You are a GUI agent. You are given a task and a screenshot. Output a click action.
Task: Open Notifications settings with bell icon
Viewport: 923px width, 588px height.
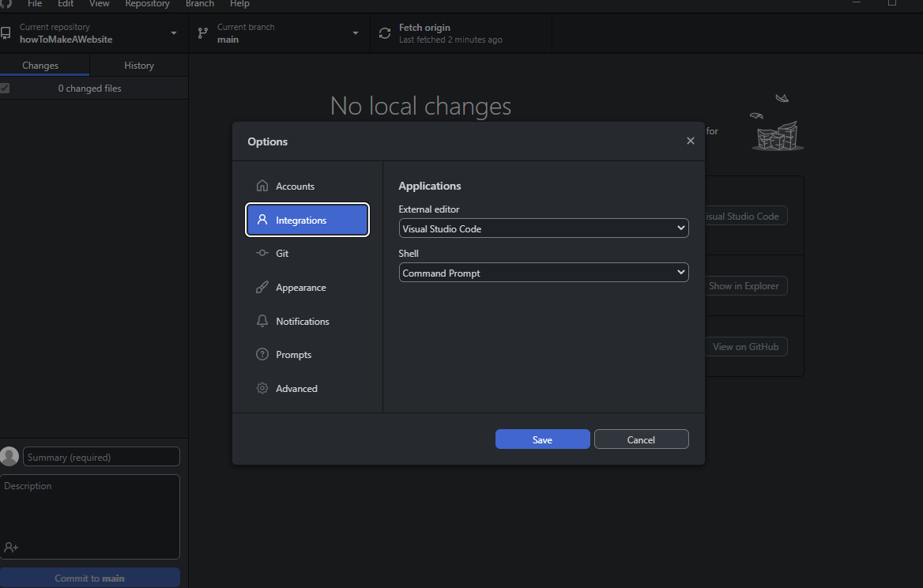262,322
